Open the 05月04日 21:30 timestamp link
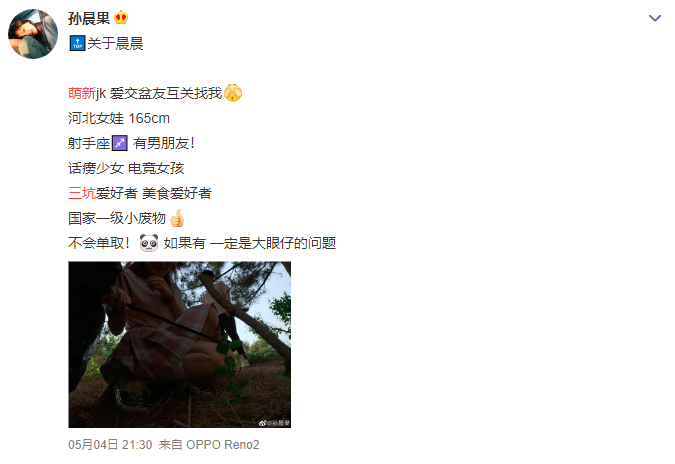The height and width of the screenshot is (464, 675). [110, 445]
